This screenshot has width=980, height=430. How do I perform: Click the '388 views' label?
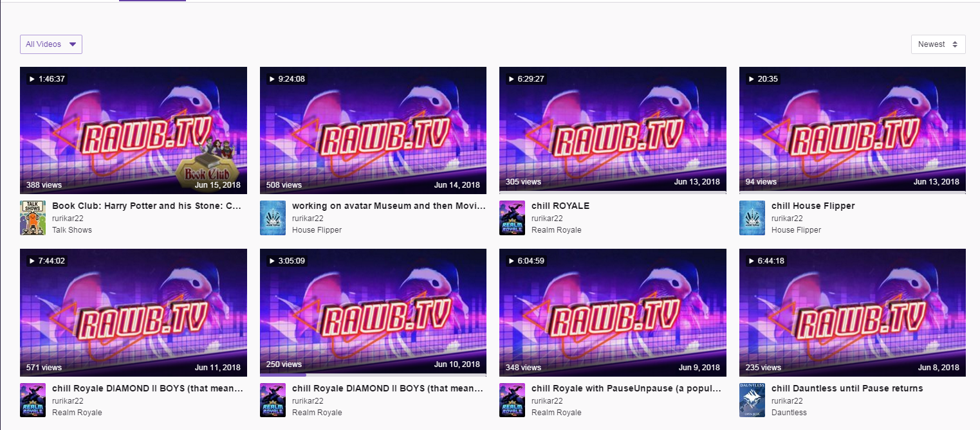pyautogui.click(x=44, y=185)
